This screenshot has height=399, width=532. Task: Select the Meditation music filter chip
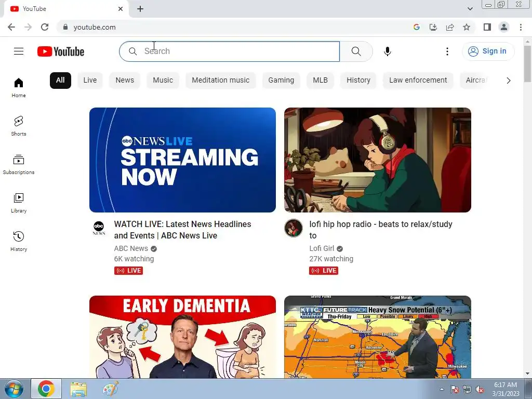pos(220,81)
